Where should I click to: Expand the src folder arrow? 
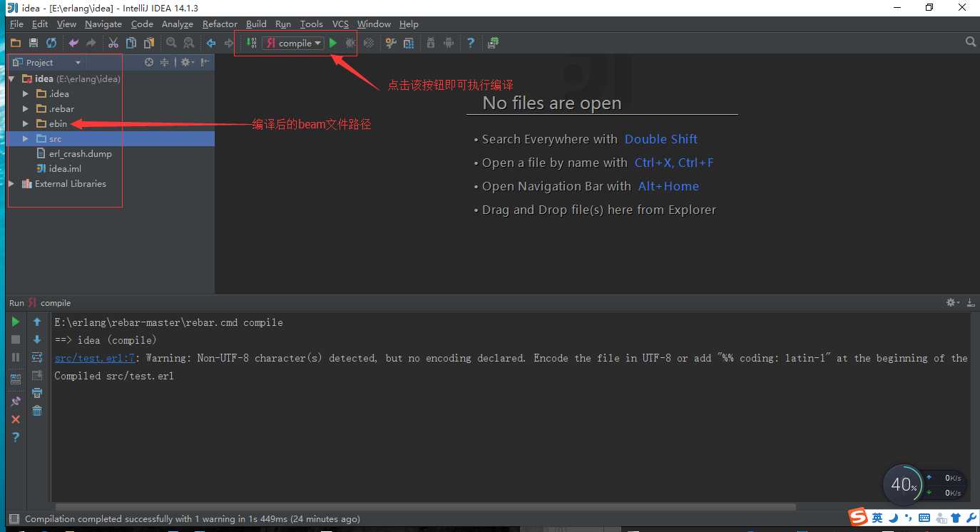pyautogui.click(x=26, y=139)
